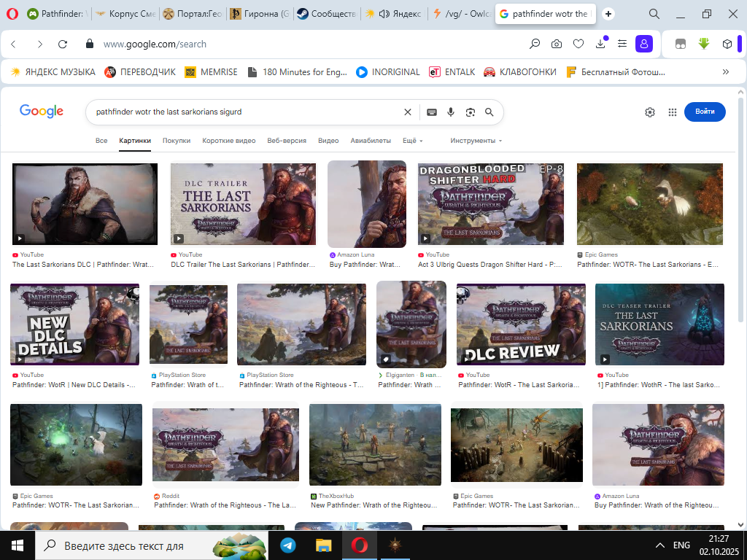The width and height of the screenshot is (747, 560).
Task: Switch the ENG keyboard language indicator
Action: 681,545
